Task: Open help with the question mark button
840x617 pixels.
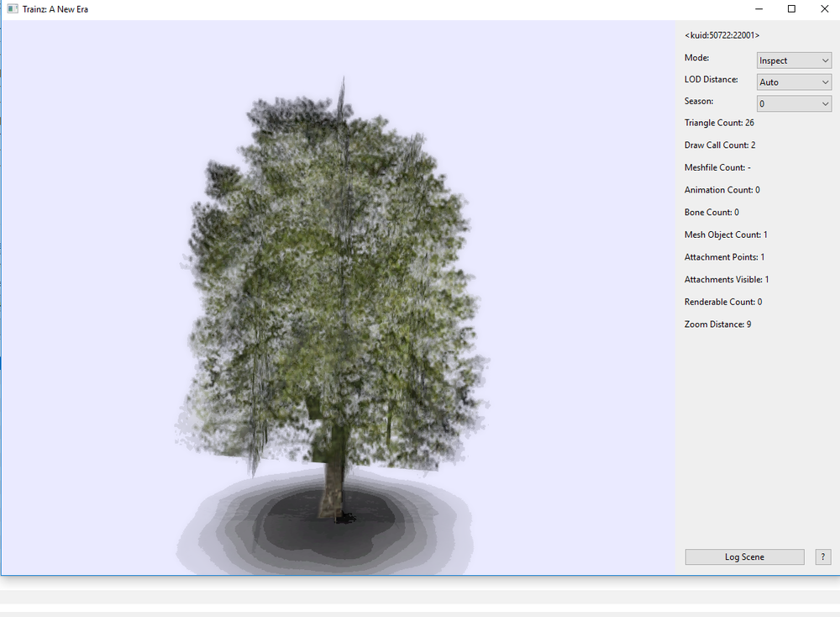Action: click(x=823, y=557)
